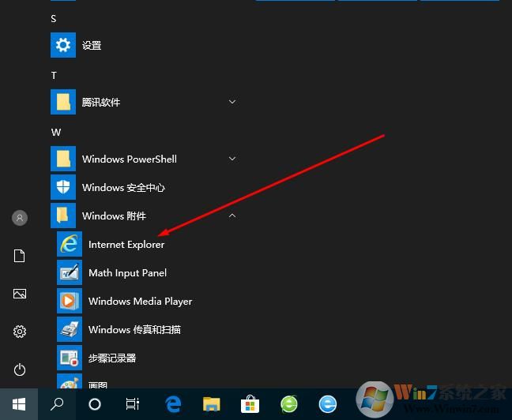The height and width of the screenshot is (420, 512).
Task: Open Windows 安全中心 shield entry
Action: point(123,188)
